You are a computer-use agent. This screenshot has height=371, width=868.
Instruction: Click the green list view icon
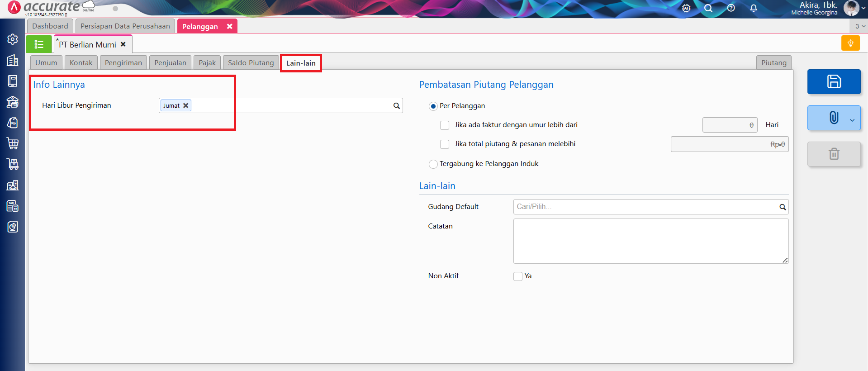[39, 44]
